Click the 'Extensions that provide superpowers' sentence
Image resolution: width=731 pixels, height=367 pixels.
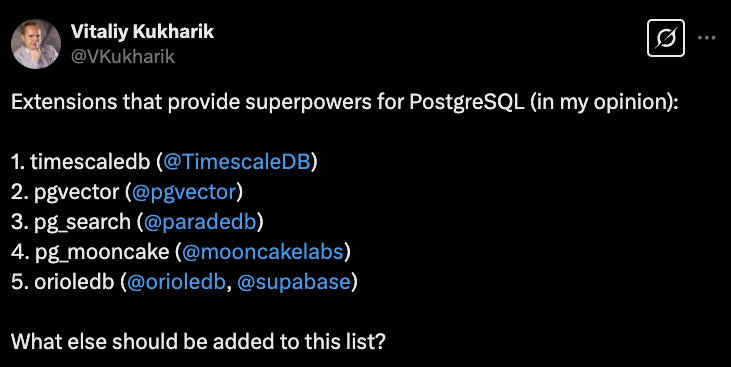pos(344,103)
